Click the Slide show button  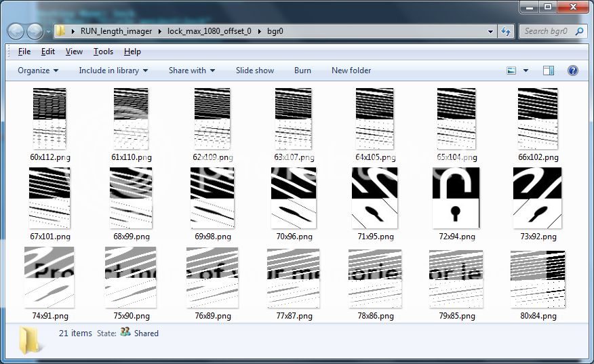pyautogui.click(x=255, y=70)
